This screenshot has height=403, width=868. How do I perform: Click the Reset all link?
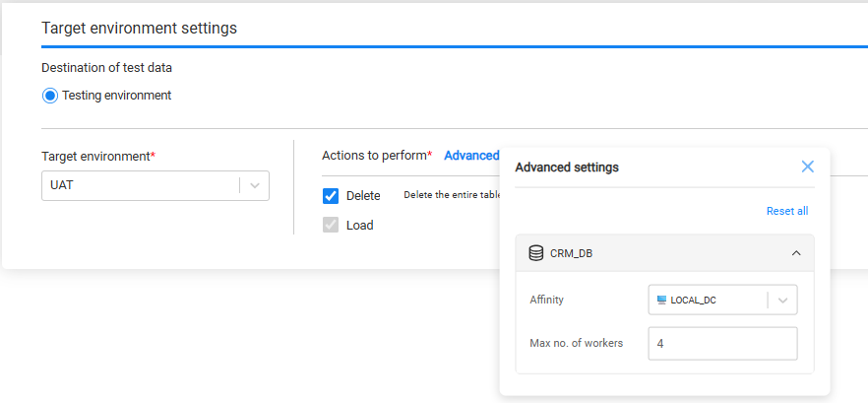point(786,211)
